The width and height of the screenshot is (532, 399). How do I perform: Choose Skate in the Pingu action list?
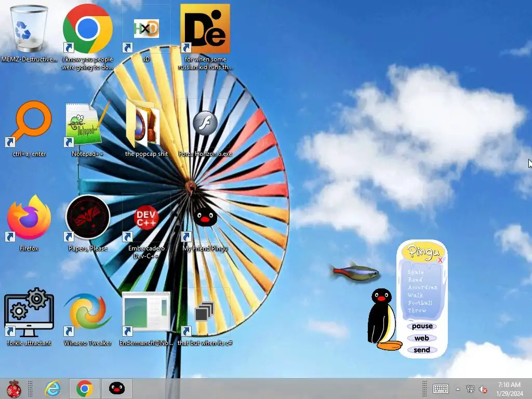click(416, 272)
